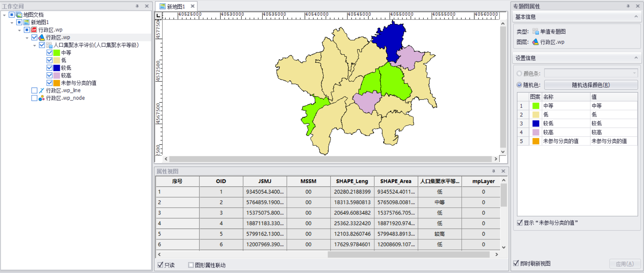Select the 随机色 radio button

519,85
